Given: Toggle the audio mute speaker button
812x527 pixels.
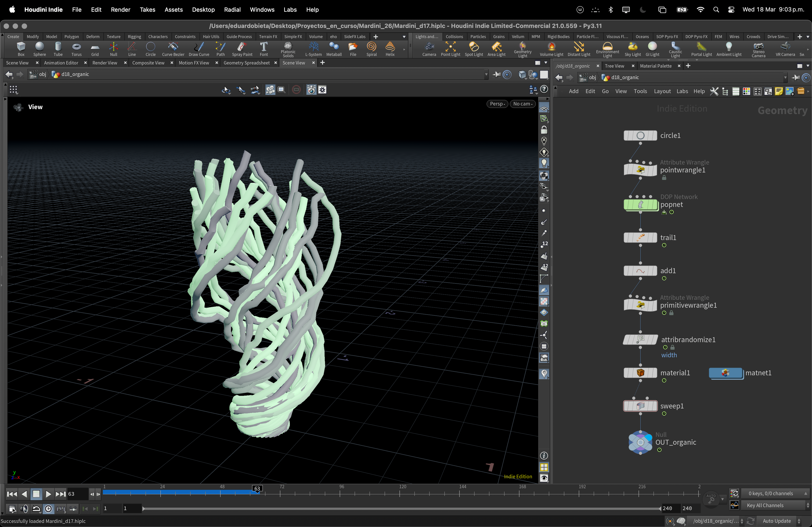Looking at the screenshot, I should coord(24,509).
